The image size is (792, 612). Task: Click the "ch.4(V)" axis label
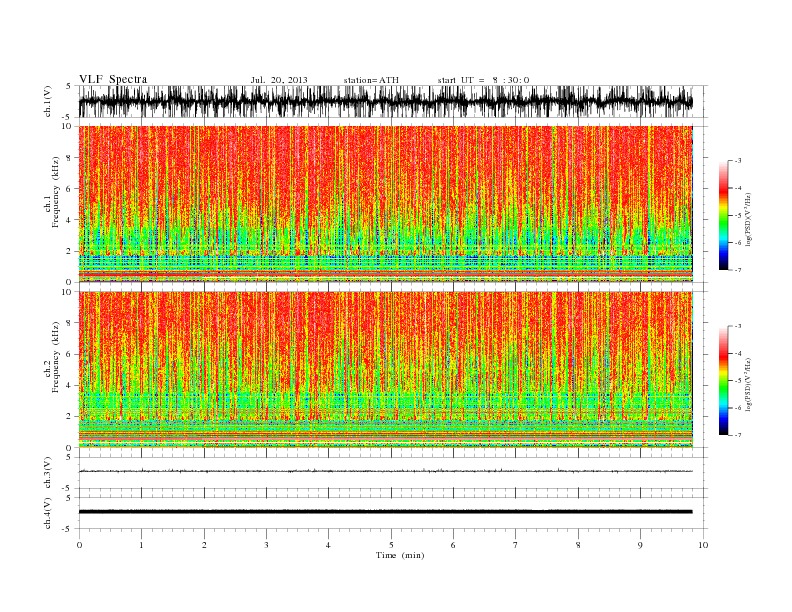click(48, 513)
